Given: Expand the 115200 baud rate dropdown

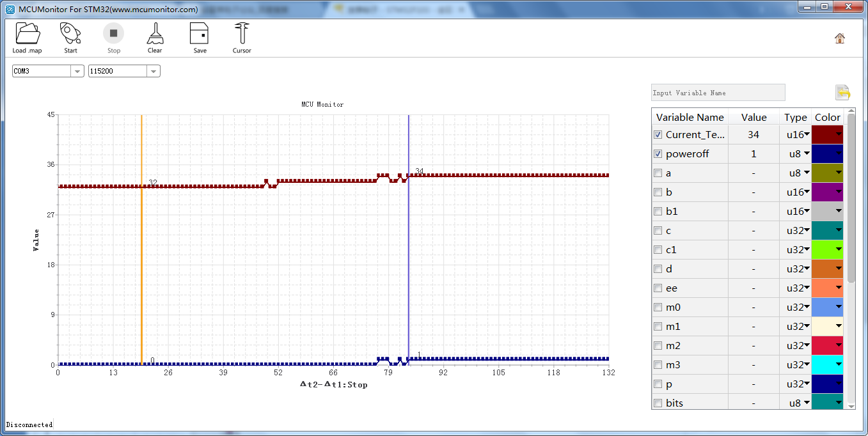Looking at the screenshot, I should point(153,71).
